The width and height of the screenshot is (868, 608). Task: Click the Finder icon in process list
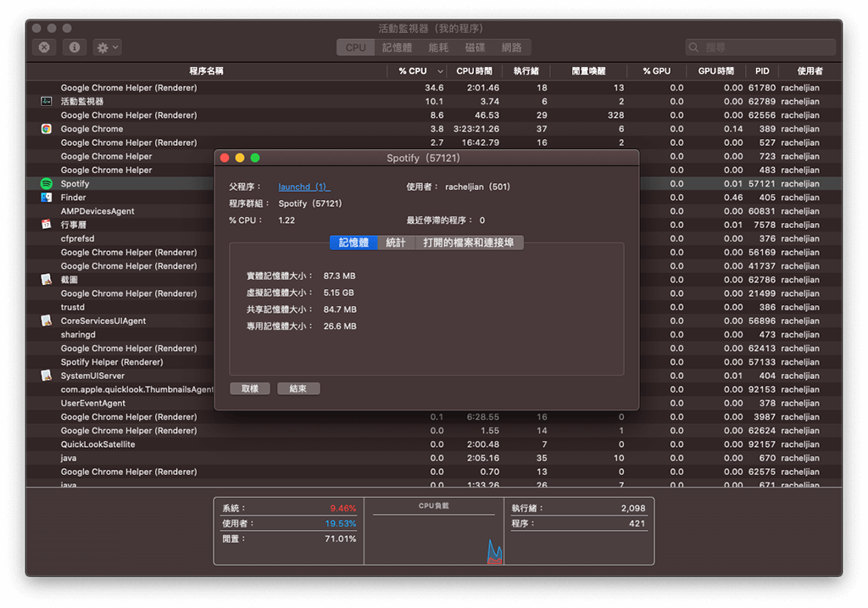click(x=47, y=198)
